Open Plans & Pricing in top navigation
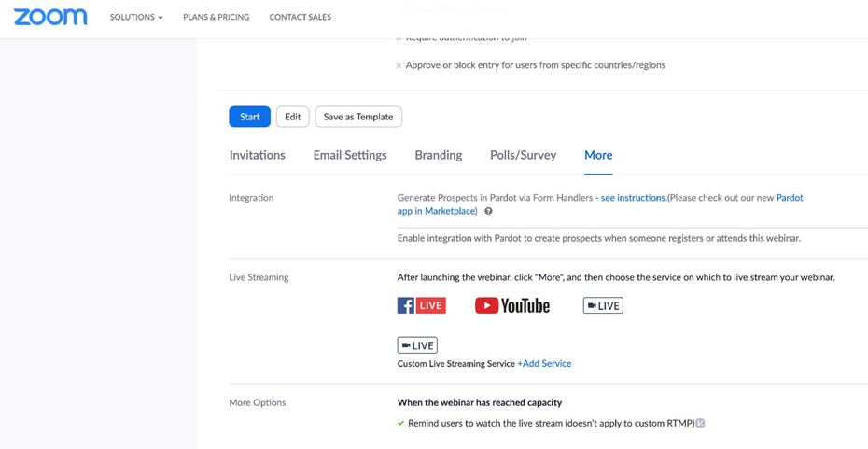Image resolution: width=868 pixels, height=449 pixels. click(x=216, y=17)
